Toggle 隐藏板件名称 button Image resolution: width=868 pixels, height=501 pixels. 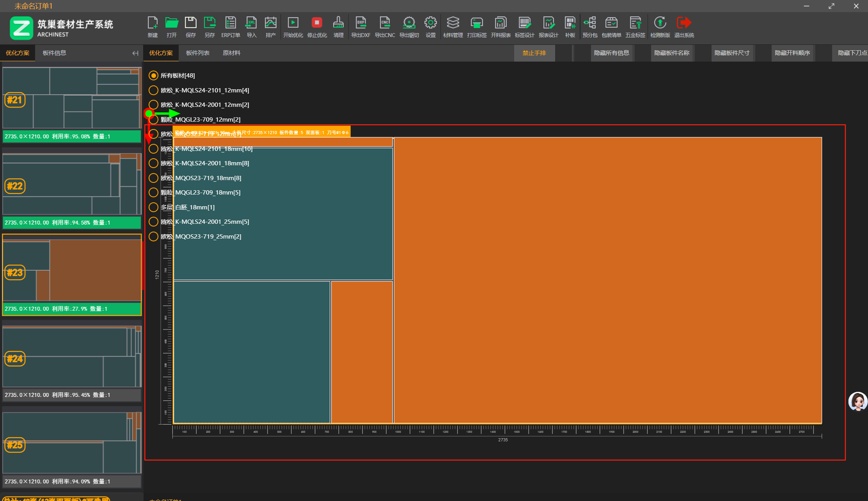click(671, 53)
